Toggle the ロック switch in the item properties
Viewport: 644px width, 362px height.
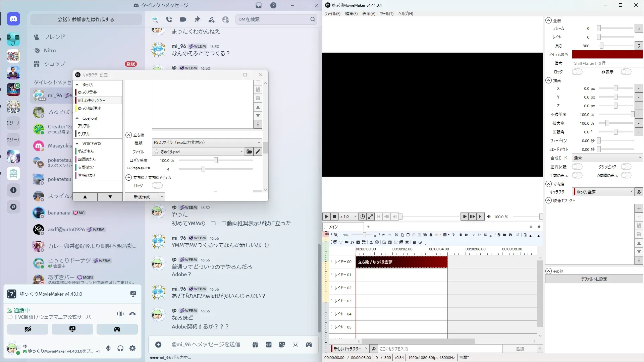click(x=577, y=72)
